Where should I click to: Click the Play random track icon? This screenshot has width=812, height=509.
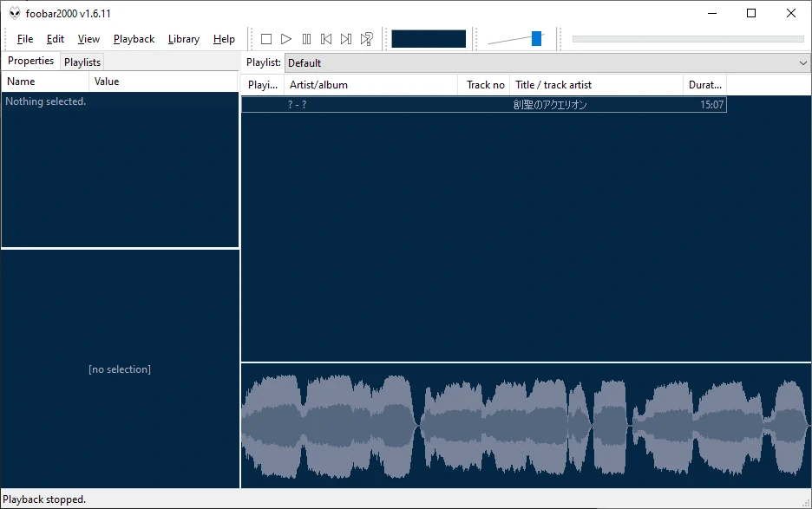[x=366, y=38]
